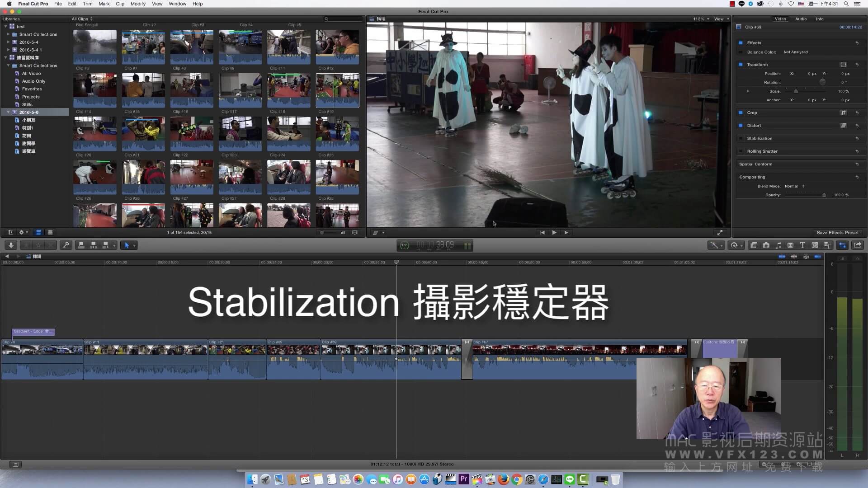
Task: Hide the Libraries sidebar
Action: click(x=10, y=232)
